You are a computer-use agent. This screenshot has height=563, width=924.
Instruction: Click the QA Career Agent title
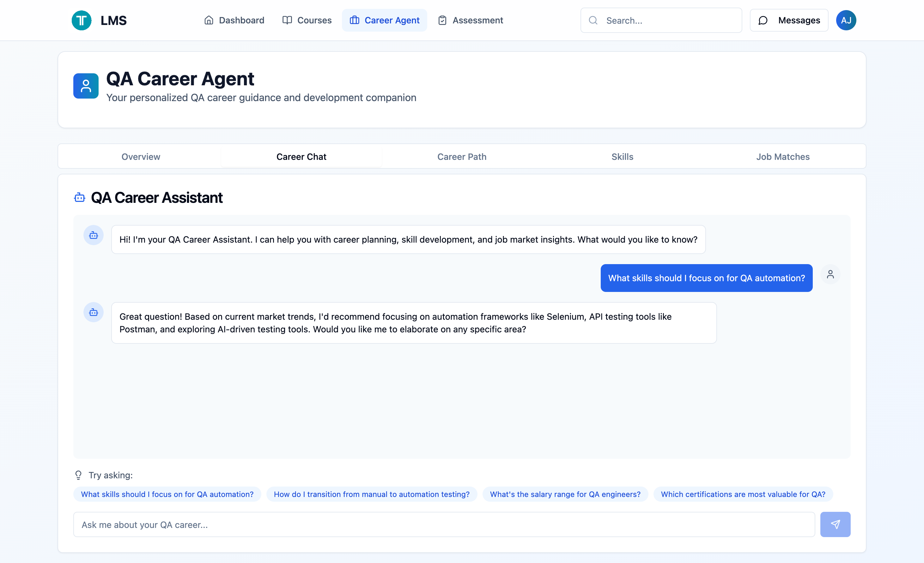pyautogui.click(x=180, y=79)
